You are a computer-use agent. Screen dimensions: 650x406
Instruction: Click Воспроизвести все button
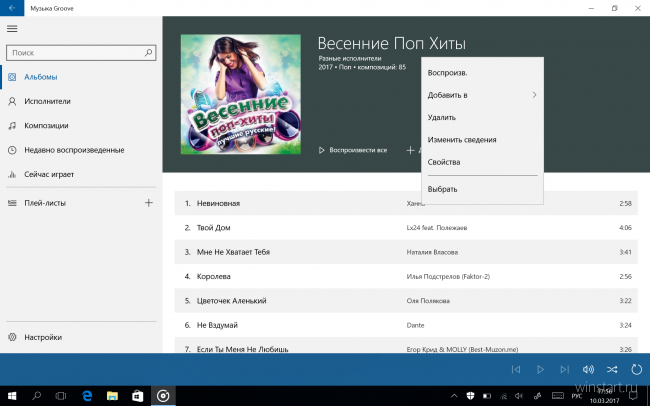pyautogui.click(x=353, y=150)
